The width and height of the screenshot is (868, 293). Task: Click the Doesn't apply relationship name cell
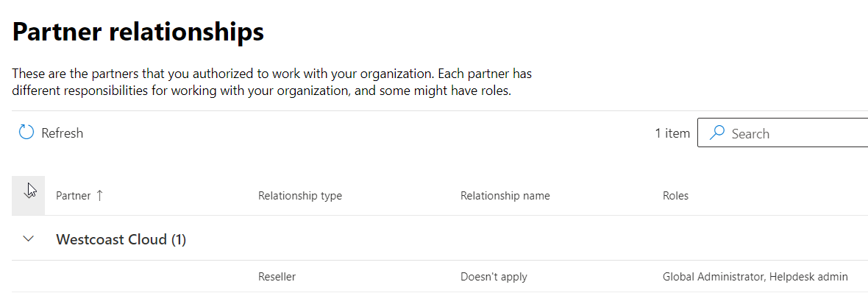tap(494, 276)
